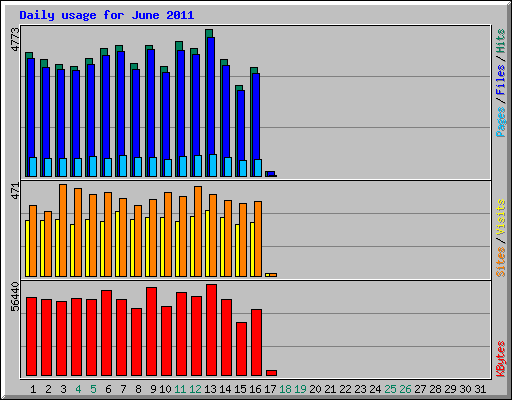
Task: Click day '23' on the x-axis
Action: [x=360, y=389]
